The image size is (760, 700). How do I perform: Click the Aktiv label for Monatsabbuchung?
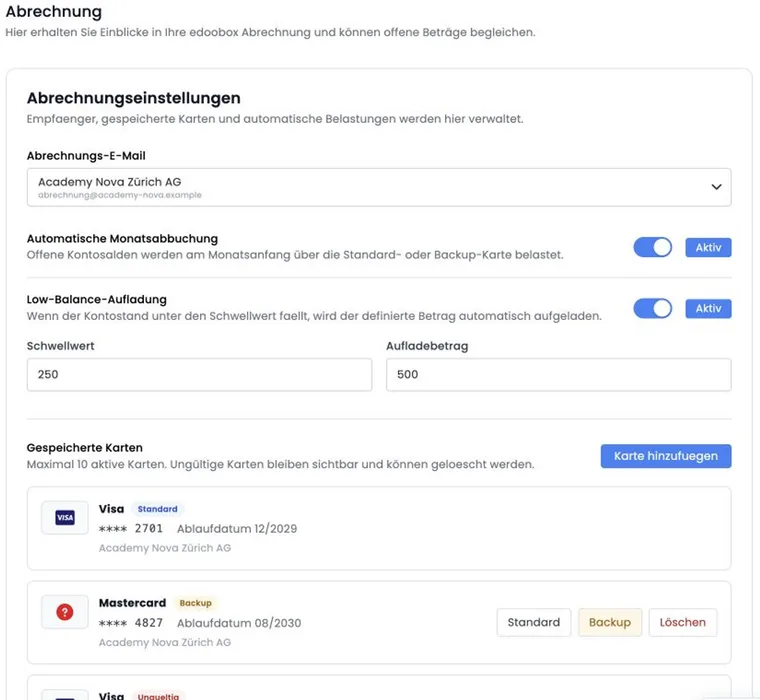pos(708,247)
